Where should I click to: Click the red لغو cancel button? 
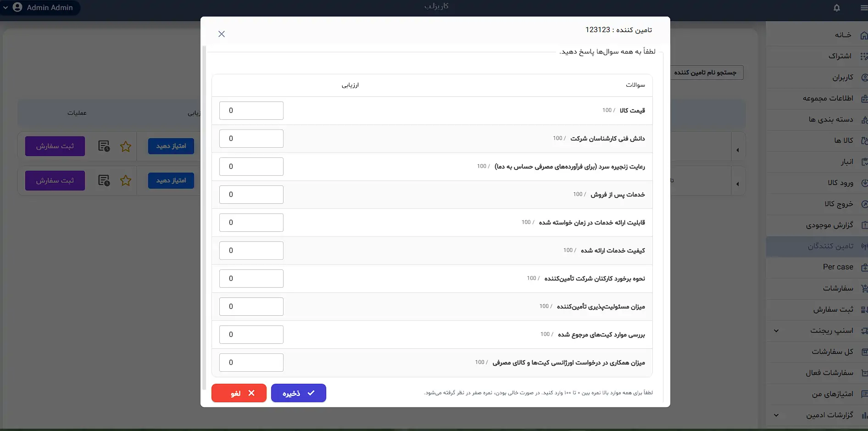click(x=239, y=393)
